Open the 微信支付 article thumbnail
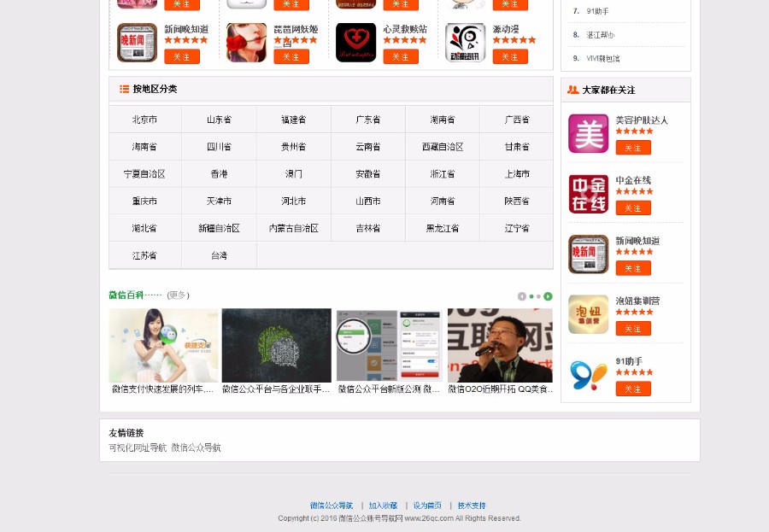The height and width of the screenshot is (532, 769). coord(163,345)
